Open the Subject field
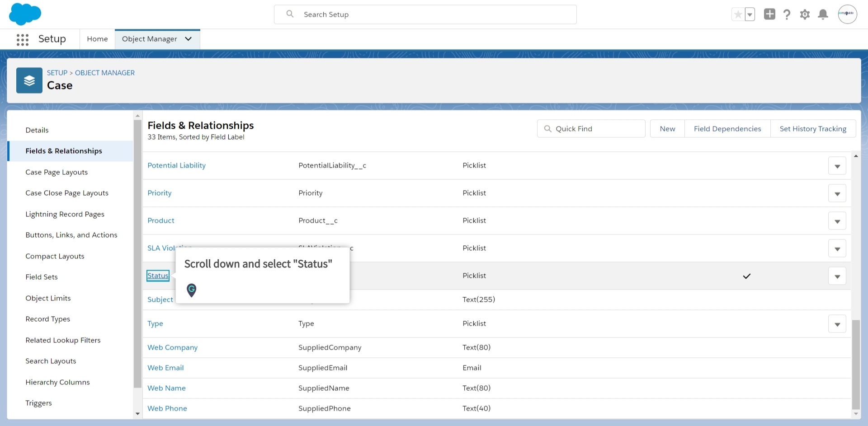 160,300
